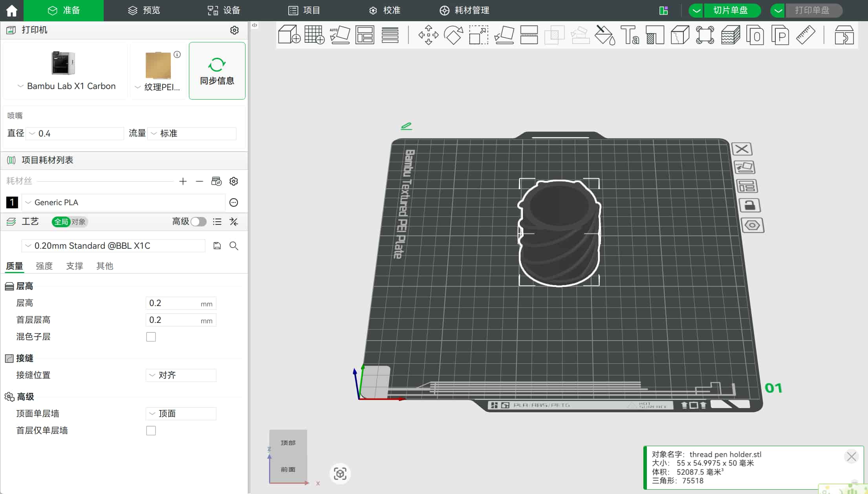Screen dimensions: 868x494
Task: Click the Add plate grid icon
Action: coord(315,35)
